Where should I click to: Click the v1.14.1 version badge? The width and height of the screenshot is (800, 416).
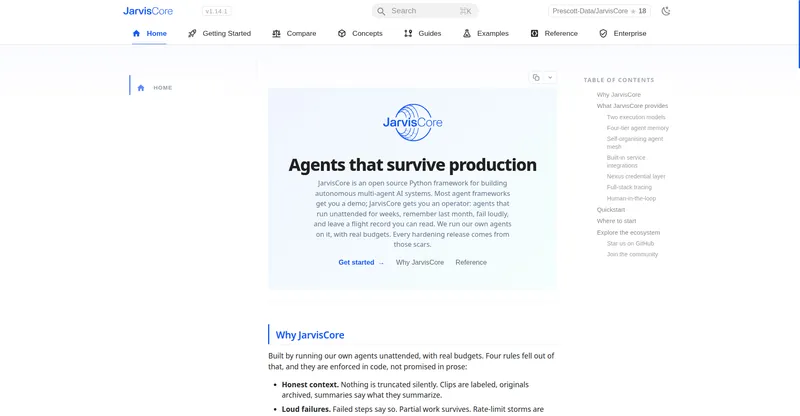pyautogui.click(x=217, y=11)
